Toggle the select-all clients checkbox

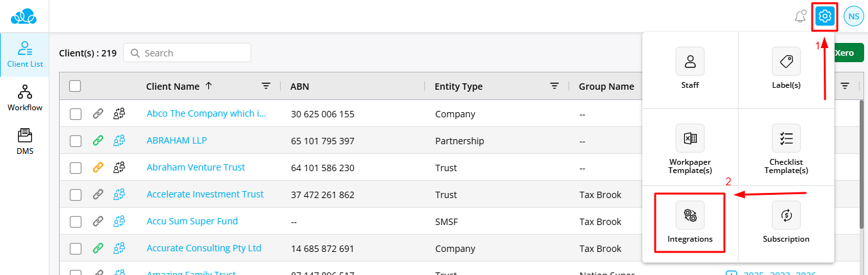75,87
